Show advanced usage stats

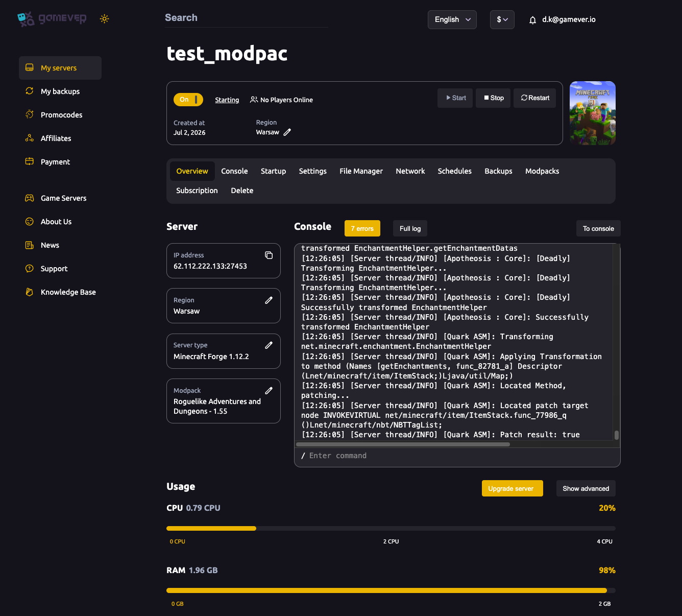coord(586,488)
